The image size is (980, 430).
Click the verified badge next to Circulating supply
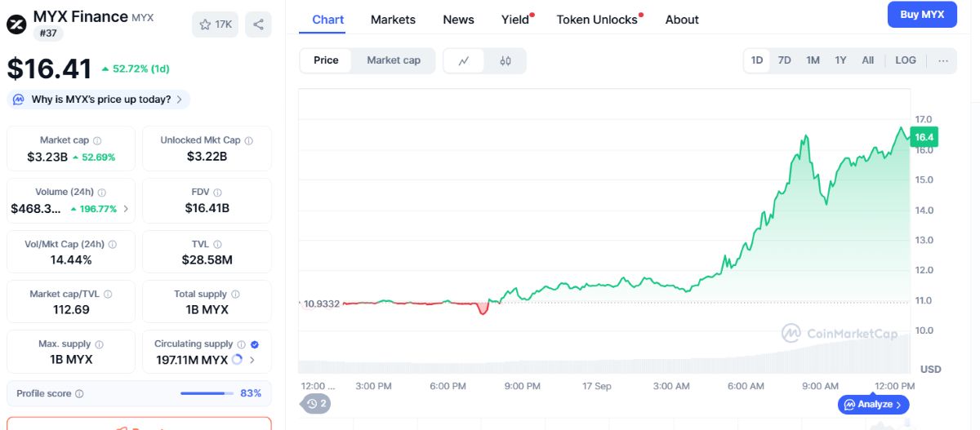tap(255, 344)
